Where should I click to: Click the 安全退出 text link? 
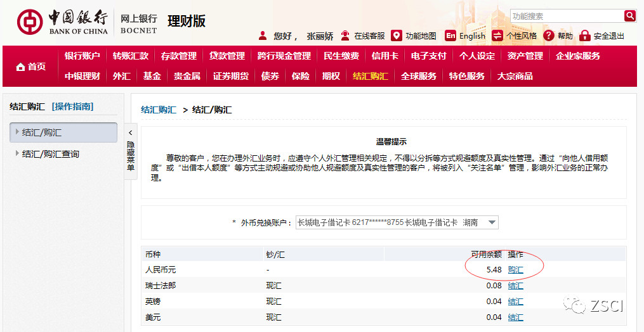click(x=608, y=36)
